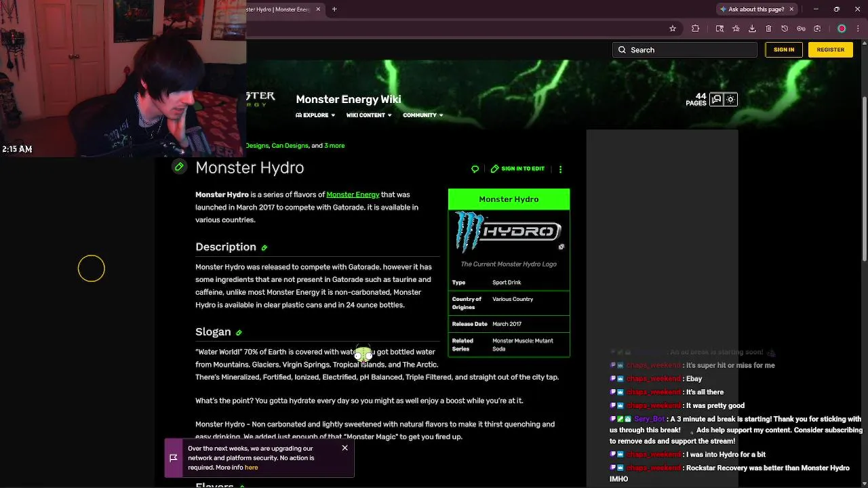Expand the EXPLORE menu

point(315,115)
